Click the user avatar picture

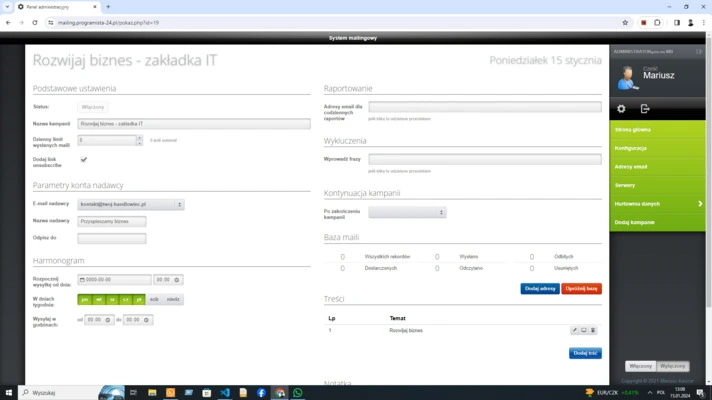pyautogui.click(x=627, y=78)
